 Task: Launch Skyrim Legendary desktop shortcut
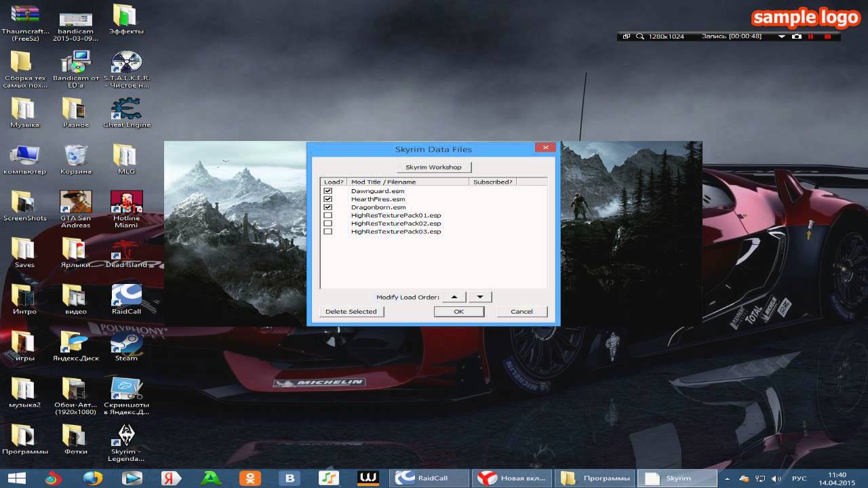(126, 443)
